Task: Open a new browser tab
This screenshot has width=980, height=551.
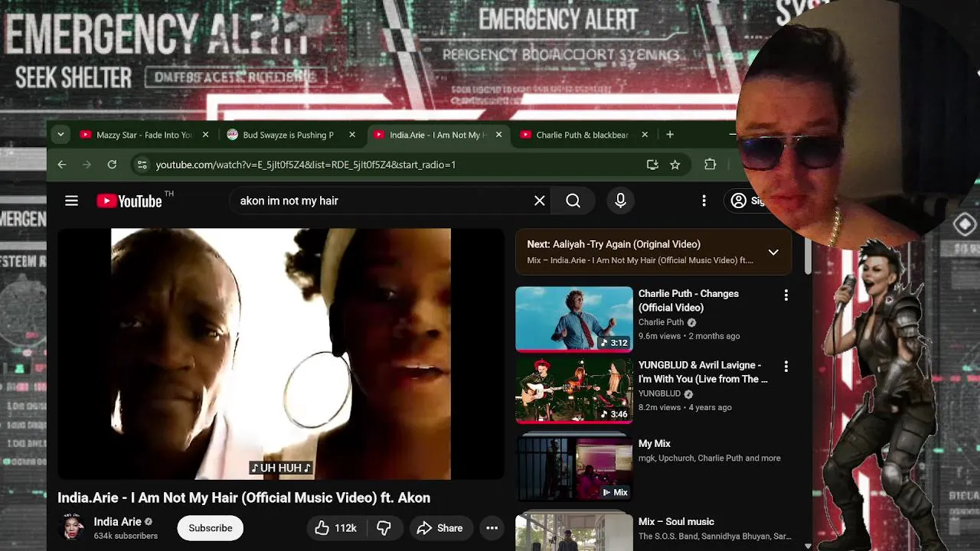Action: point(670,135)
